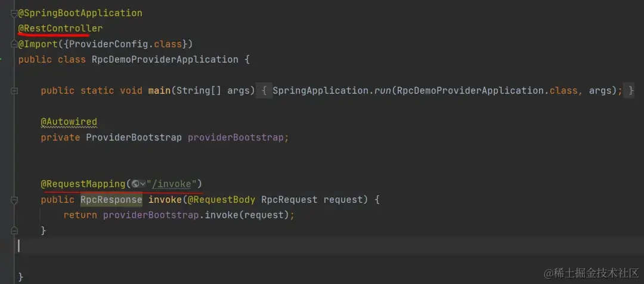Click the private keyword
The width and height of the screenshot is (644, 284).
[x=60, y=137]
